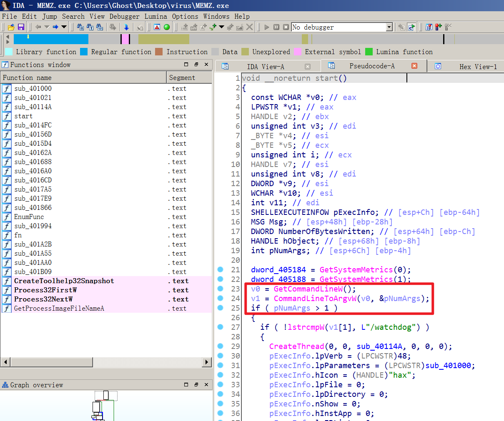Select the EnumFunc function in list
504x421 pixels.
(29, 217)
